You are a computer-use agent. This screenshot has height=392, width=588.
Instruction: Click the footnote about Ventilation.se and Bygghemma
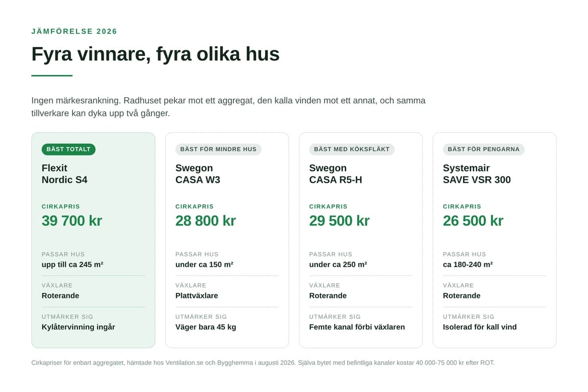pyautogui.click(x=263, y=363)
